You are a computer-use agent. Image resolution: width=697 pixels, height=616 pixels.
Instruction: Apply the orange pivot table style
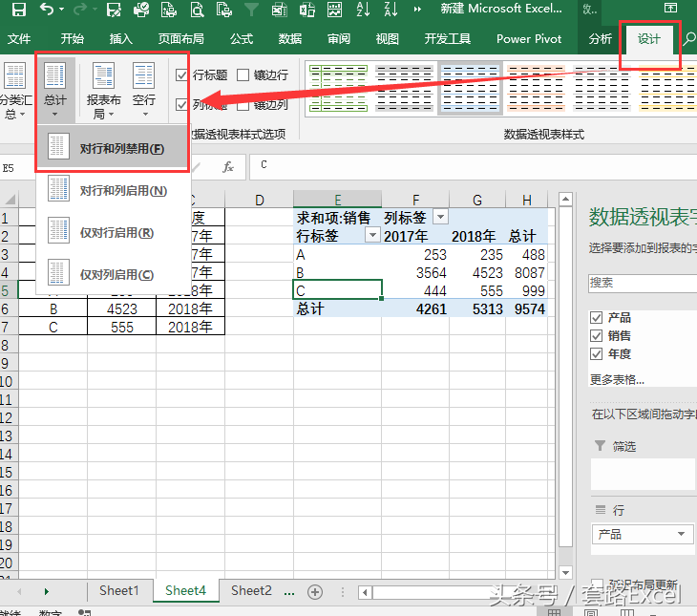tap(536, 88)
